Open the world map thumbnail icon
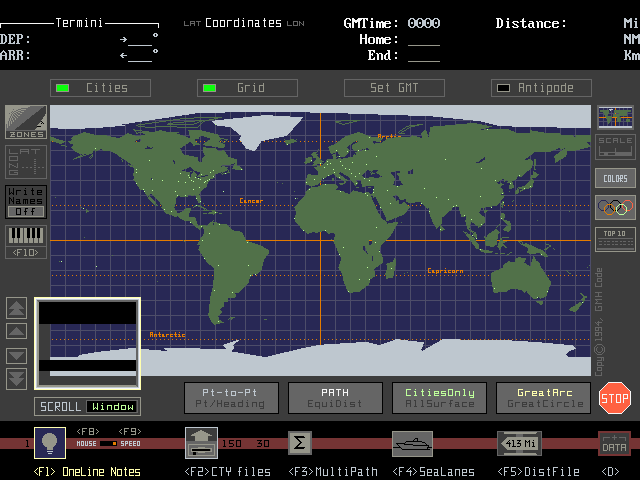This screenshot has height=480, width=640. click(x=615, y=117)
